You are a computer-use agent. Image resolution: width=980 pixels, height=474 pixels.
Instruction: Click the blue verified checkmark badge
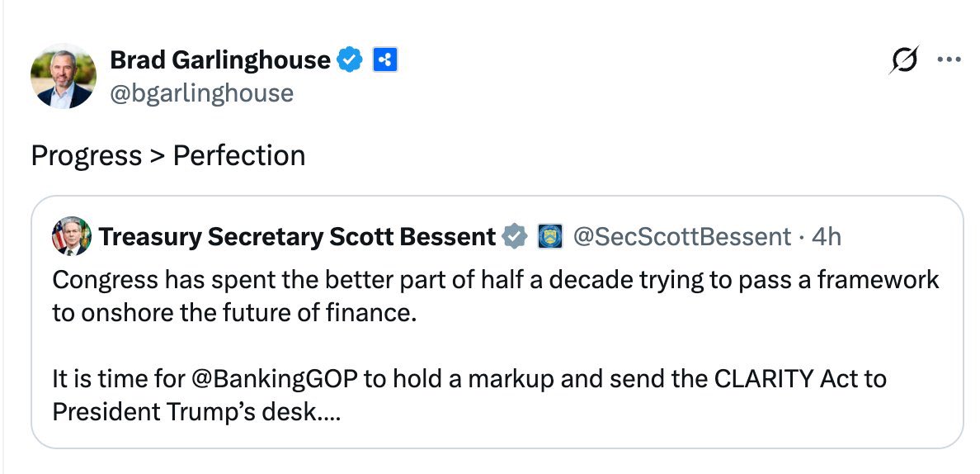click(351, 60)
